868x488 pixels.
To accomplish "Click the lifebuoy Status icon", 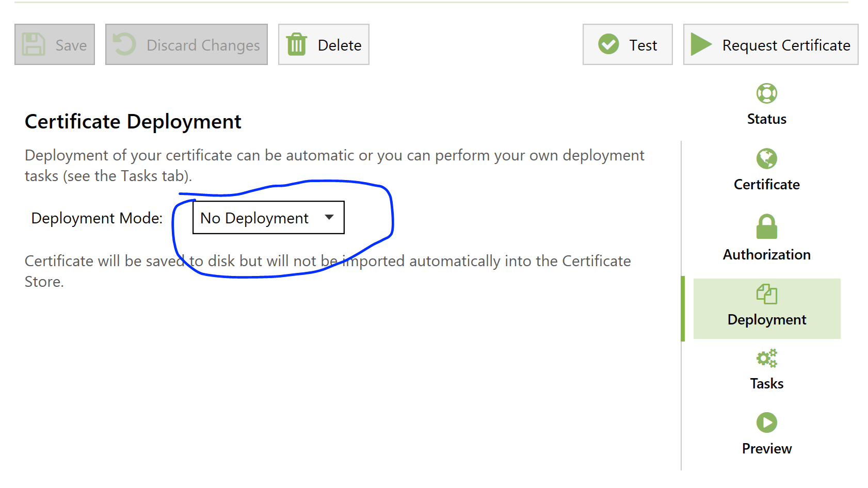I will [x=766, y=93].
